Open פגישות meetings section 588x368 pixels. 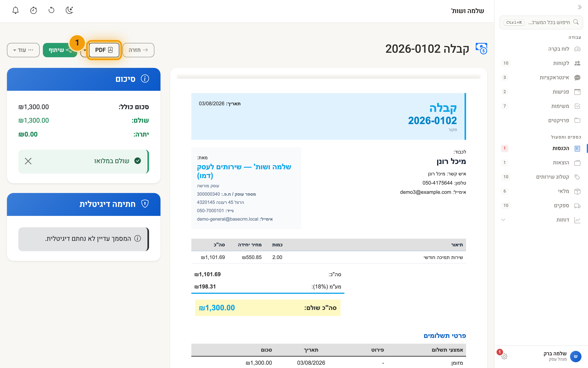pyautogui.click(x=541, y=92)
